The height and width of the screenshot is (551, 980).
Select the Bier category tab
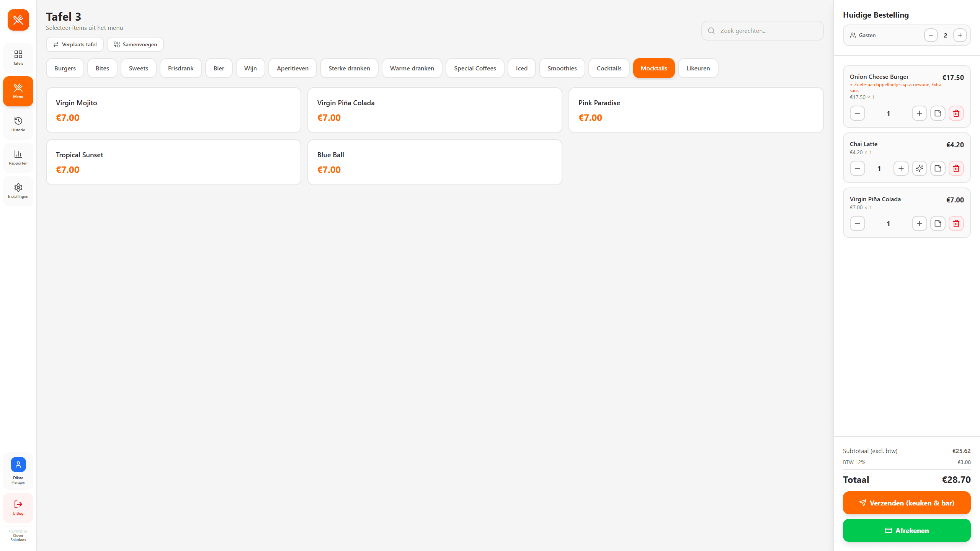click(219, 68)
